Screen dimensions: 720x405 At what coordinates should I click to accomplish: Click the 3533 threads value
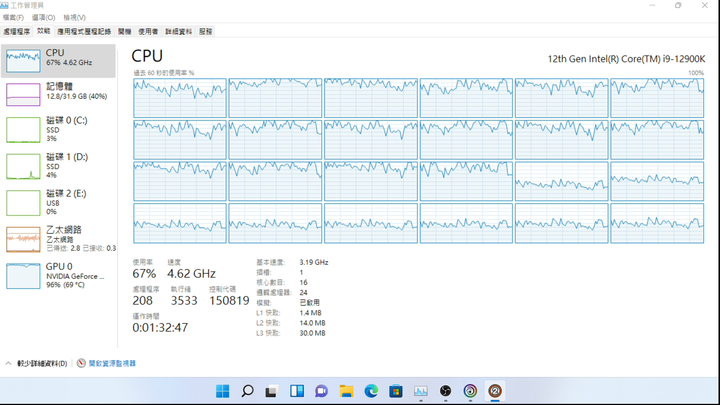pos(184,301)
